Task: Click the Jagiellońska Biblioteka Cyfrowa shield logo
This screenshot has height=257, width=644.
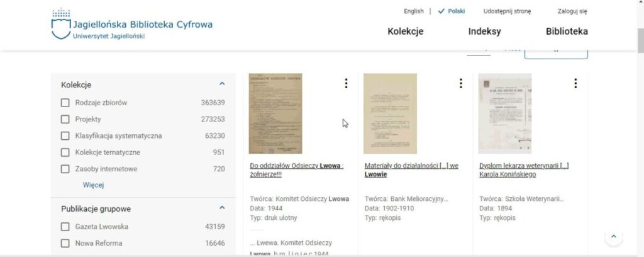Action: (61, 24)
